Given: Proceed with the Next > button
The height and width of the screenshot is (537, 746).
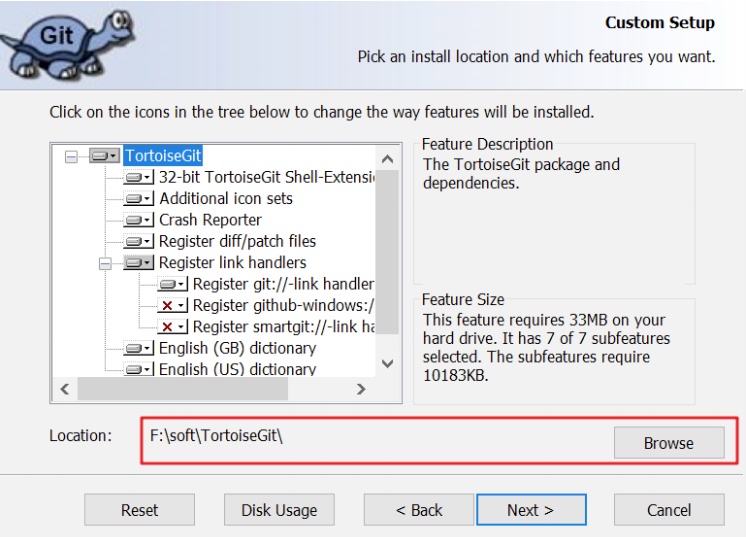Looking at the screenshot, I should [531, 510].
